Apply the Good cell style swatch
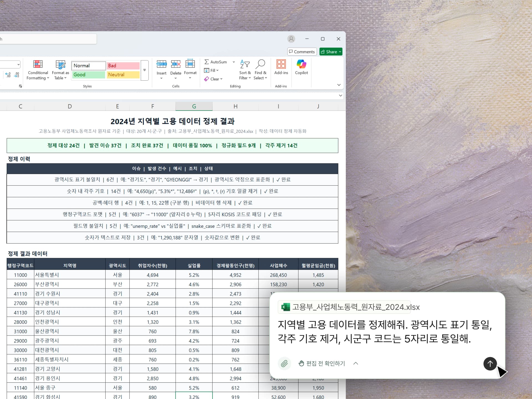Screen dimensions: 532x399 [x=88, y=75]
